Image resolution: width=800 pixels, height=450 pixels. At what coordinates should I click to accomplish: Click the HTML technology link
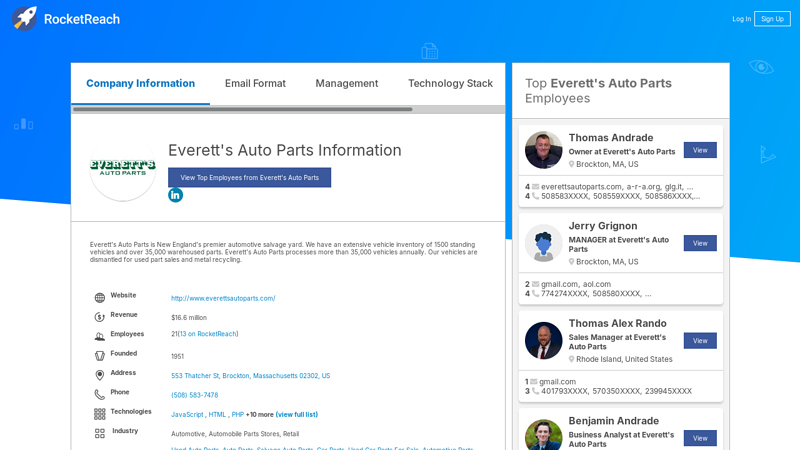tap(217, 414)
